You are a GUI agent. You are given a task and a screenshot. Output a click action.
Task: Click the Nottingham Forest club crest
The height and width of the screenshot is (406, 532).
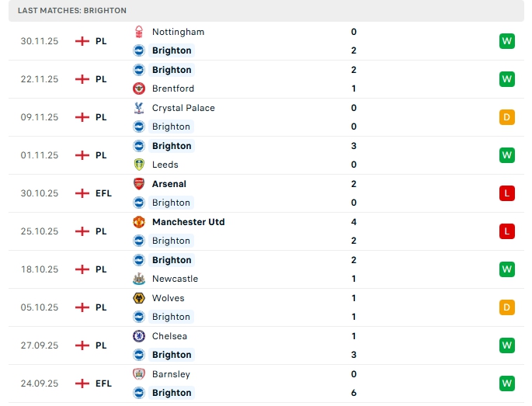pos(138,32)
